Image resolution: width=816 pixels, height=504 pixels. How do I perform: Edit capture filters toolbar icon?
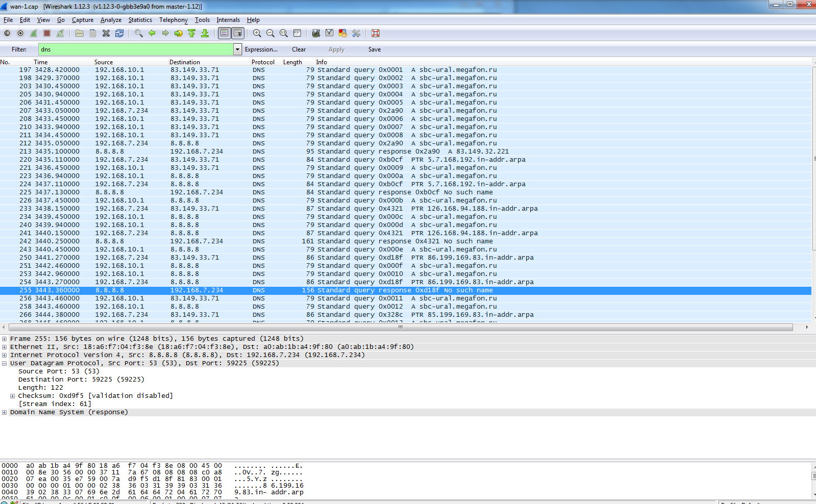pos(316,33)
